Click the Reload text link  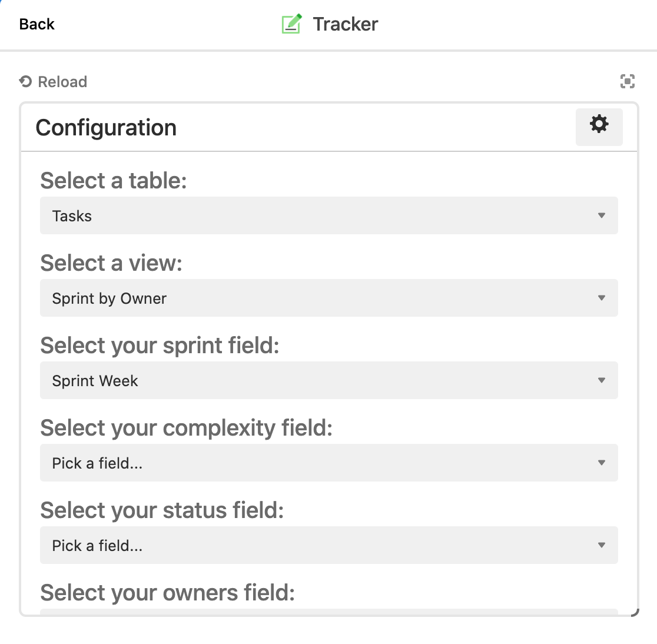[x=62, y=82]
